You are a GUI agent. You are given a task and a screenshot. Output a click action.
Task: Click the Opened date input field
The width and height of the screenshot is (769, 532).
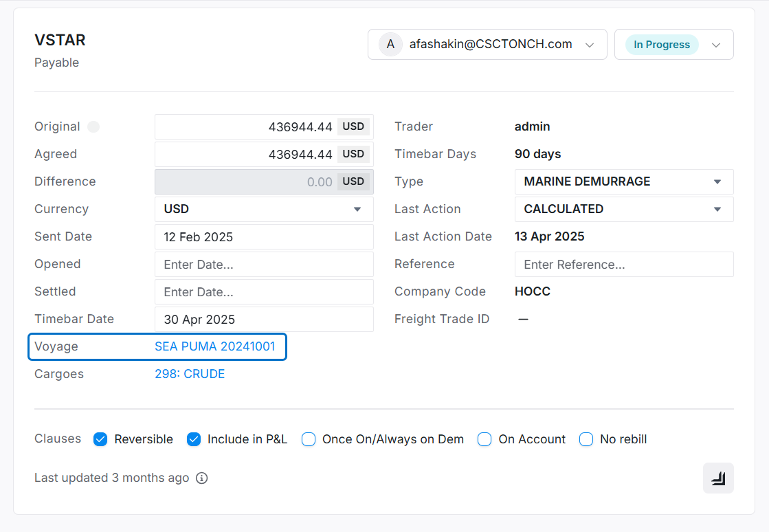264,265
